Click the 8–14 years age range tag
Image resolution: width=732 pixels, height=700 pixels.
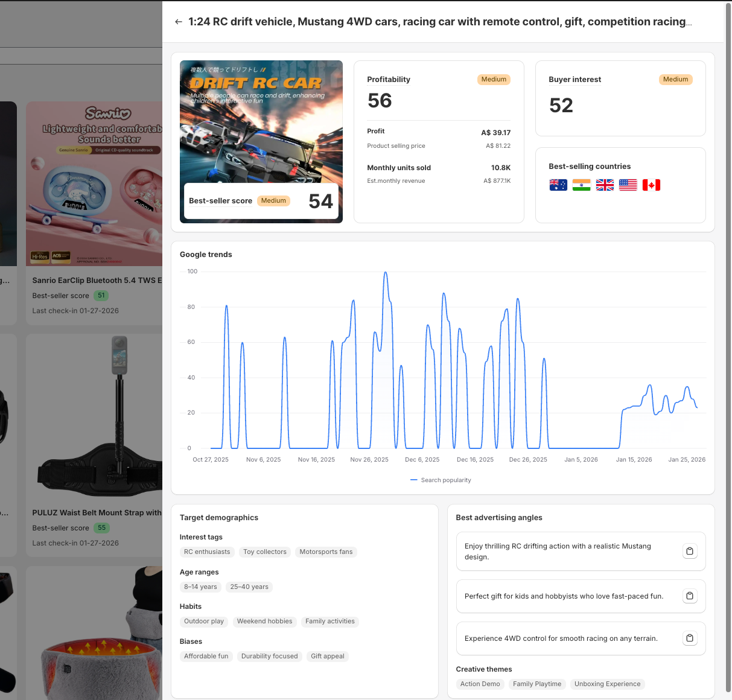pyautogui.click(x=200, y=587)
